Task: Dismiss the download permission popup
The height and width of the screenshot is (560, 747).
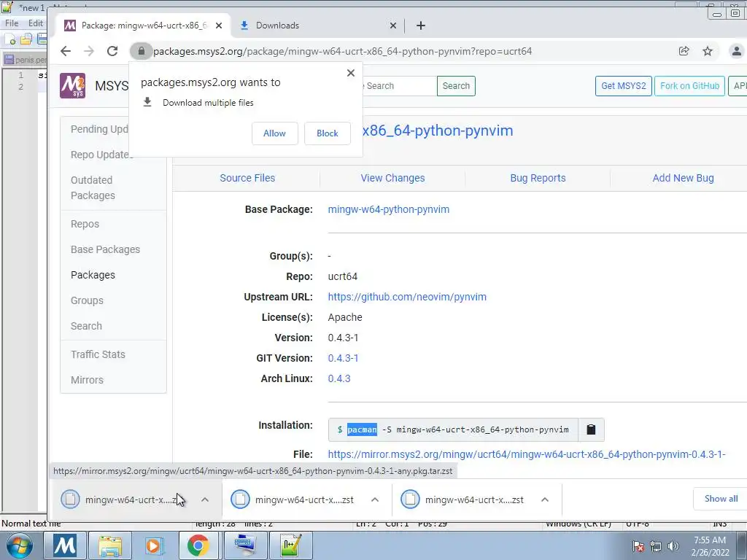Action: (351, 73)
